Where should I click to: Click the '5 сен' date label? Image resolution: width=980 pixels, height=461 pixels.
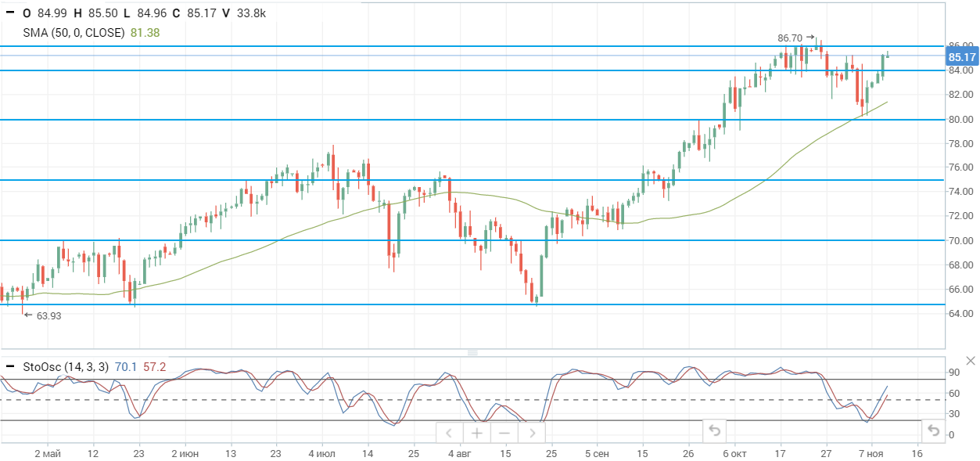[596, 453]
